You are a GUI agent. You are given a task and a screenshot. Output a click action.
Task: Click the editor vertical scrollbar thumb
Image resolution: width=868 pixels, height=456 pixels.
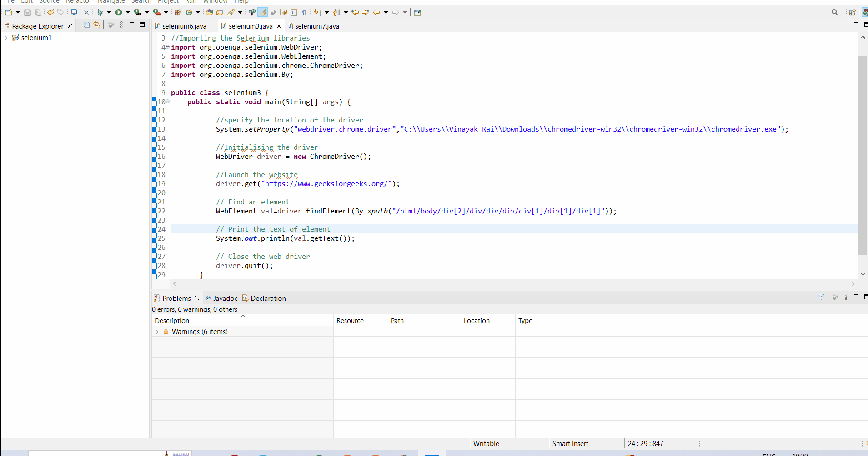pos(863,155)
